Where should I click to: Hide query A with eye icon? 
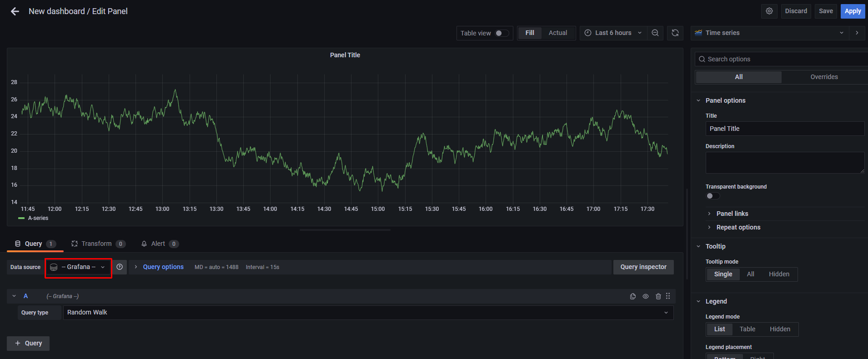point(646,296)
